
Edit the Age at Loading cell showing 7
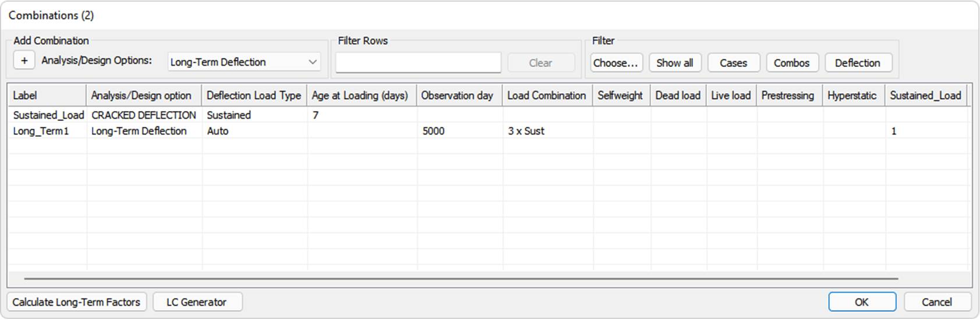point(316,115)
